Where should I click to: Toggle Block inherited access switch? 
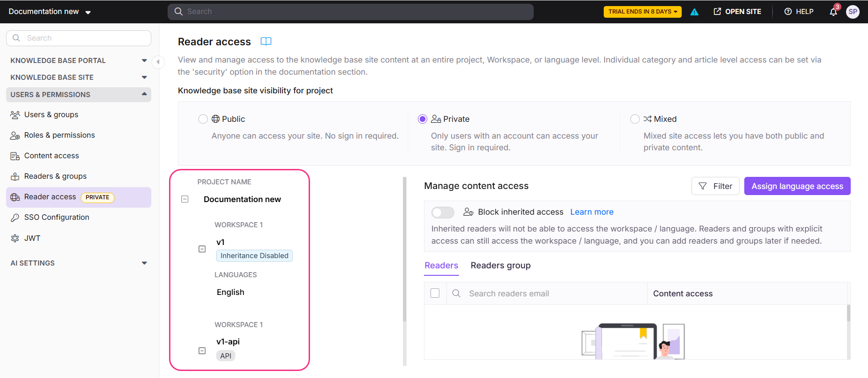point(443,212)
